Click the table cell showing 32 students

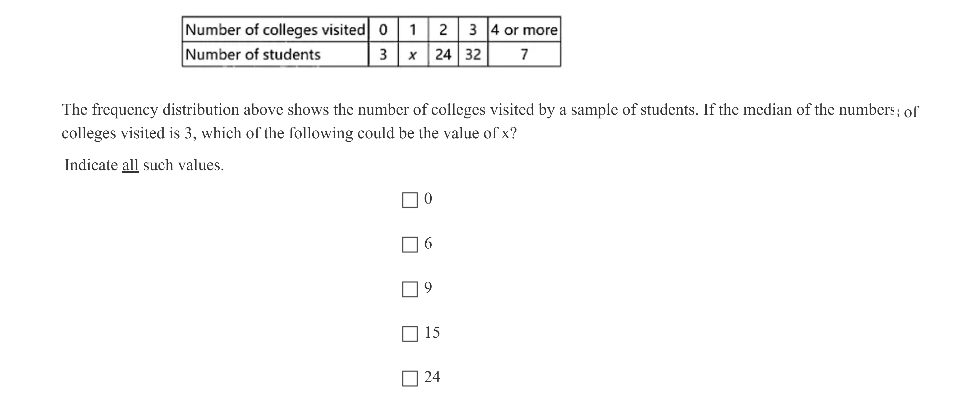(x=473, y=55)
